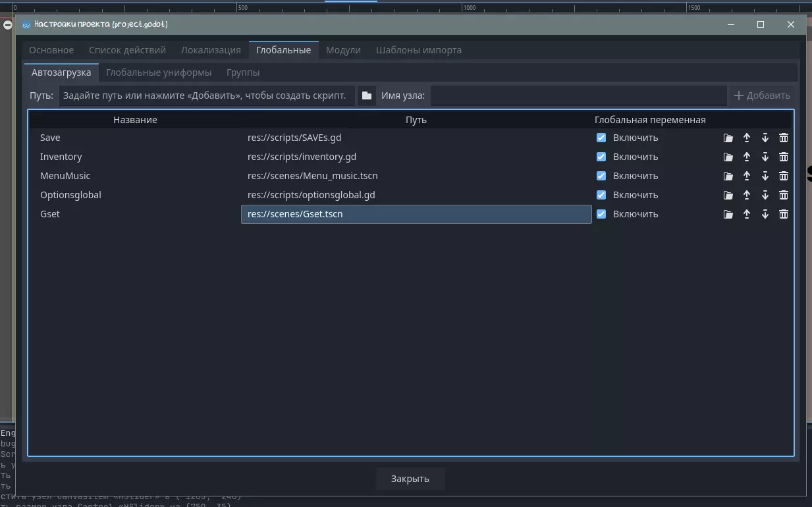Disable global variable for Save
The width and height of the screenshot is (812, 507).
coord(601,138)
